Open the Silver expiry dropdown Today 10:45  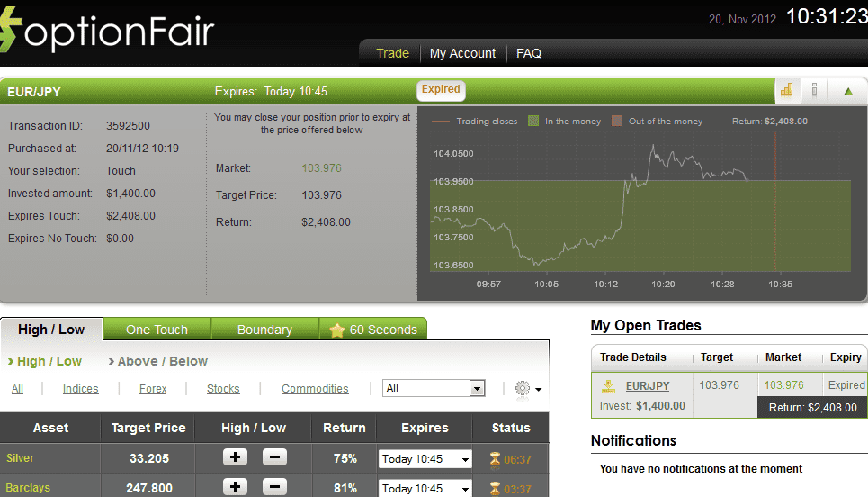(x=425, y=459)
